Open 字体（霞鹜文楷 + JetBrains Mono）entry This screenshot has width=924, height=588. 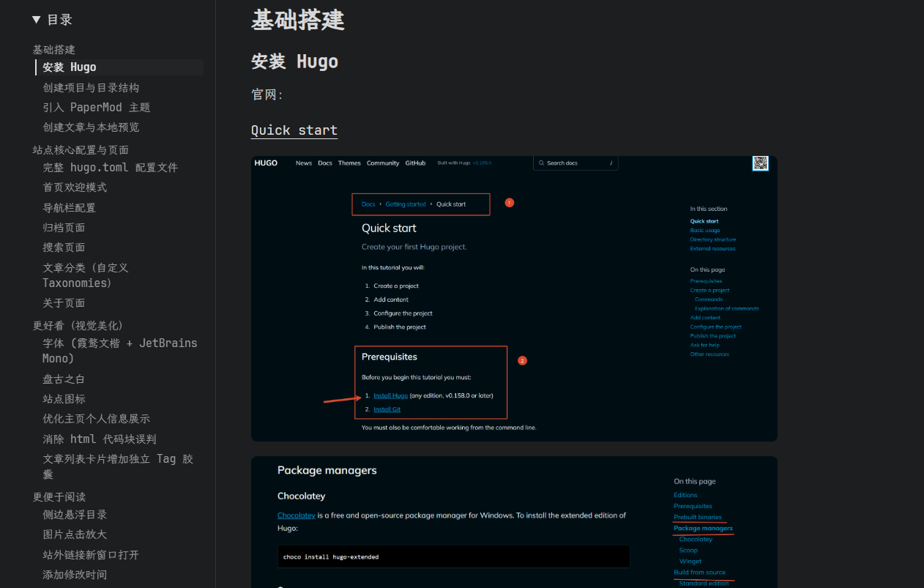pos(120,351)
